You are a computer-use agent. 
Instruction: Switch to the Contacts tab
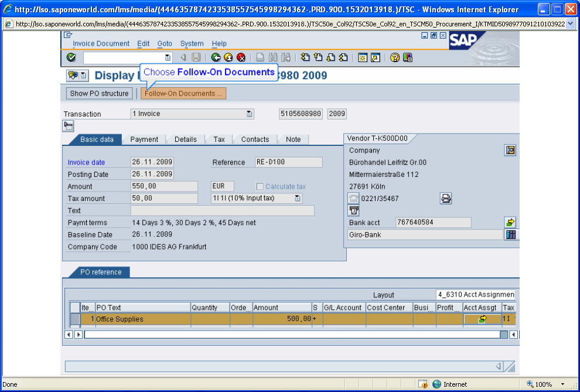(x=255, y=139)
